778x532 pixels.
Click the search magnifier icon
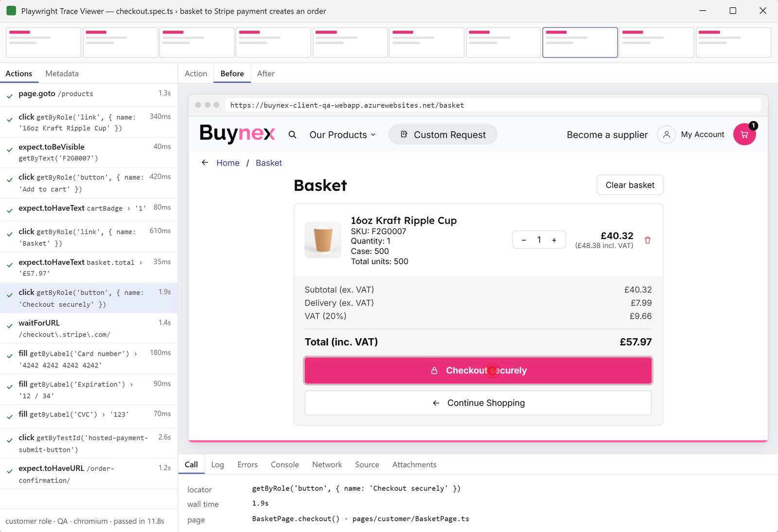[292, 135]
